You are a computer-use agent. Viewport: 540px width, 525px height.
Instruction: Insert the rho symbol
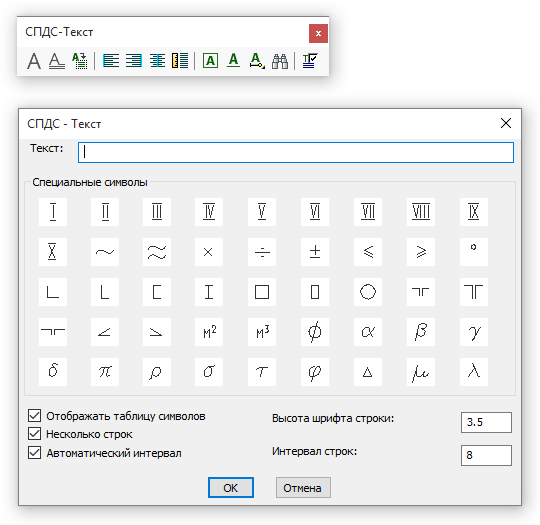pos(157,372)
